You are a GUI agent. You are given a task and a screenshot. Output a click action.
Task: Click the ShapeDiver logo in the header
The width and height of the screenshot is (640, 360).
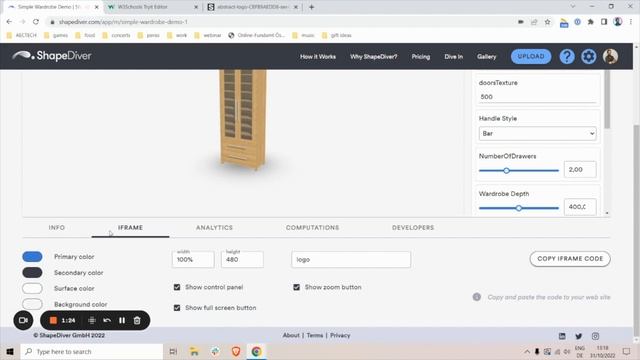coord(52,56)
